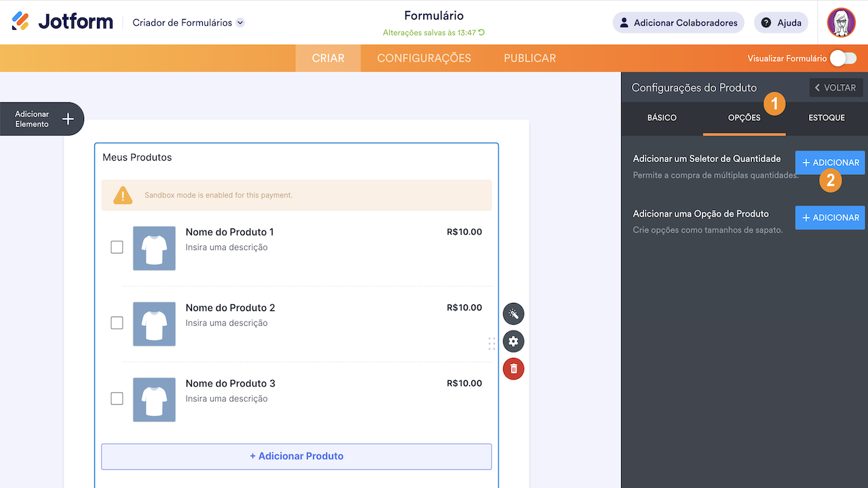This screenshot has width=868, height=488.
Task: Click the Configurações do Produto panel title
Action: pyautogui.click(x=694, y=88)
